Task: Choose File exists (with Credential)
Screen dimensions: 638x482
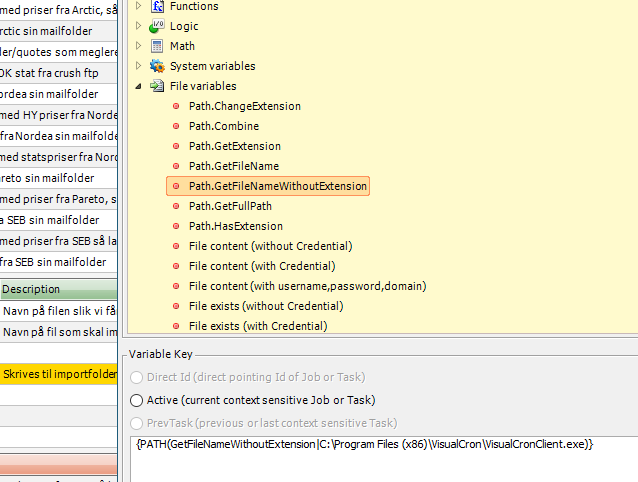Action: point(258,326)
